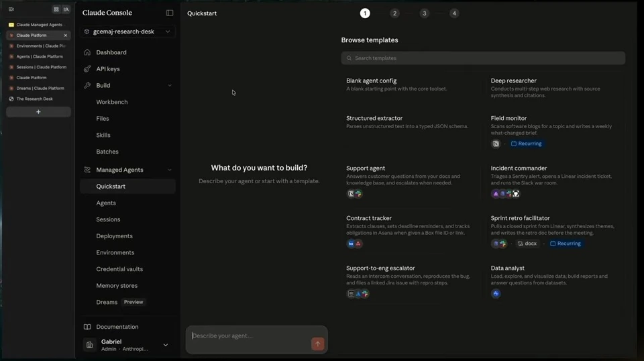Click the docx tag under Sprint retro facilitator
The height and width of the screenshot is (361, 644).
click(527, 244)
